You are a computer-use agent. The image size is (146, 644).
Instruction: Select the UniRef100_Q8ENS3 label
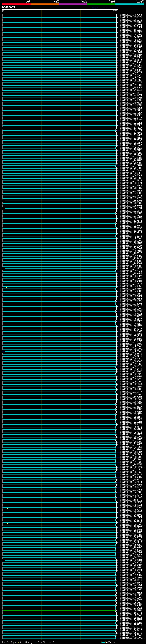pyautogui.click(x=131, y=45)
